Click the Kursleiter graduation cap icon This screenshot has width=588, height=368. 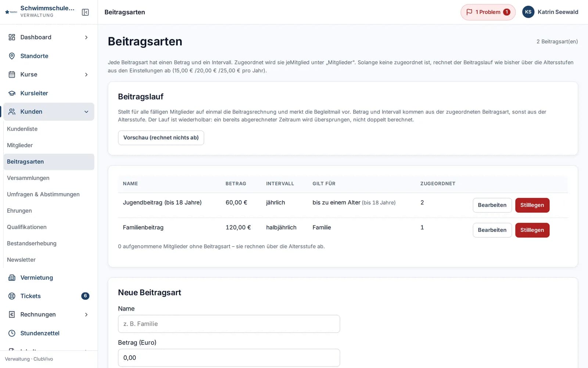point(12,93)
